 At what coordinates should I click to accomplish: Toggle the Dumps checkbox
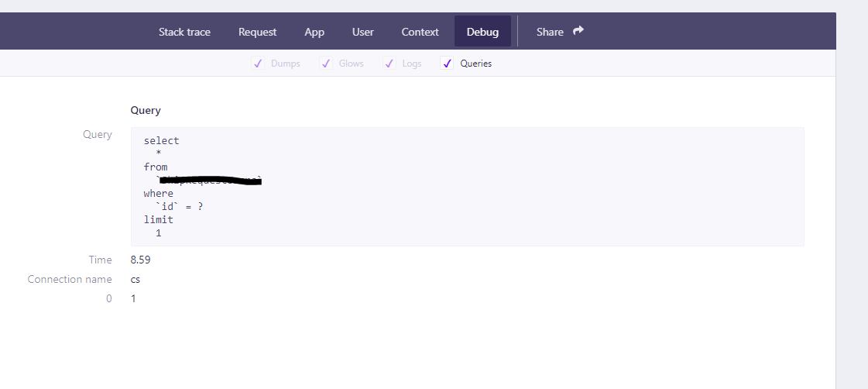coord(257,64)
